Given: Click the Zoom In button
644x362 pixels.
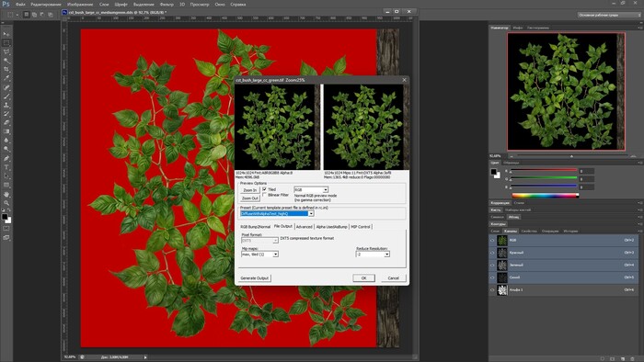Looking at the screenshot, I should pyautogui.click(x=249, y=190).
